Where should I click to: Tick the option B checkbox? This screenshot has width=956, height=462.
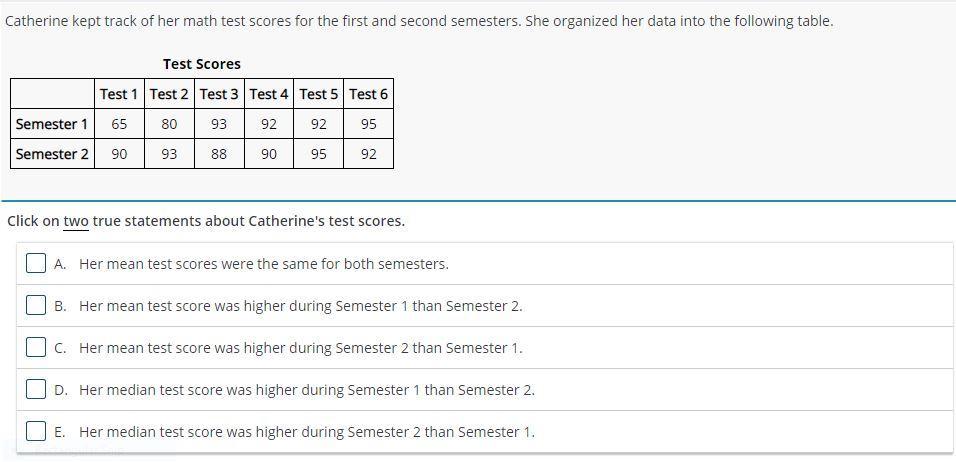pos(36,306)
